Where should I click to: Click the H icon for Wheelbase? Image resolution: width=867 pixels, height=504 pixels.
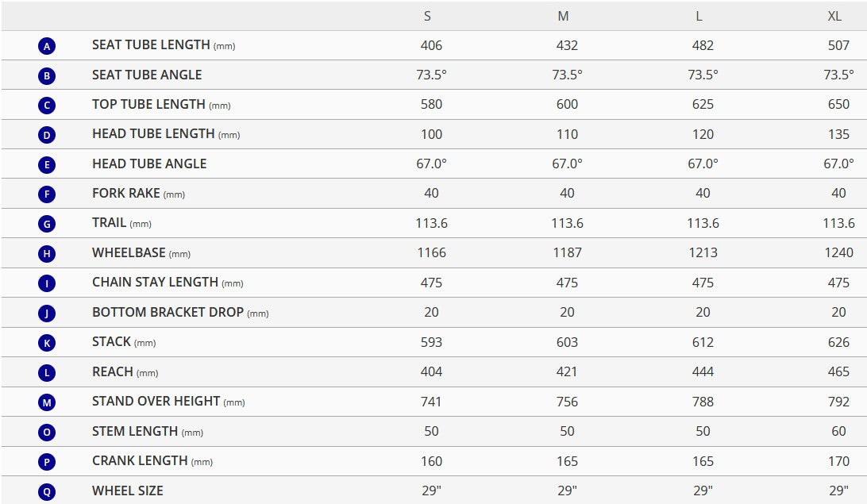(46, 254)
